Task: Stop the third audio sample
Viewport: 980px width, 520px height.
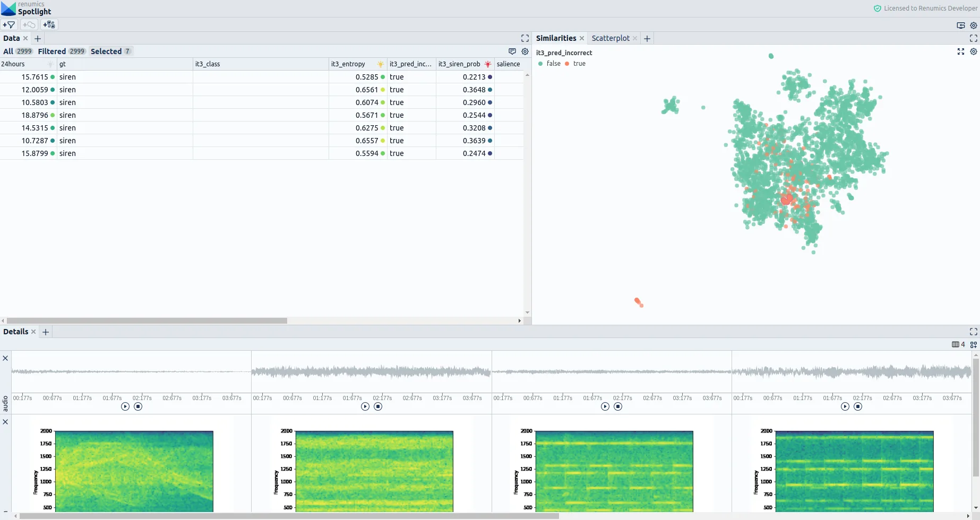Action: point(618,406)
